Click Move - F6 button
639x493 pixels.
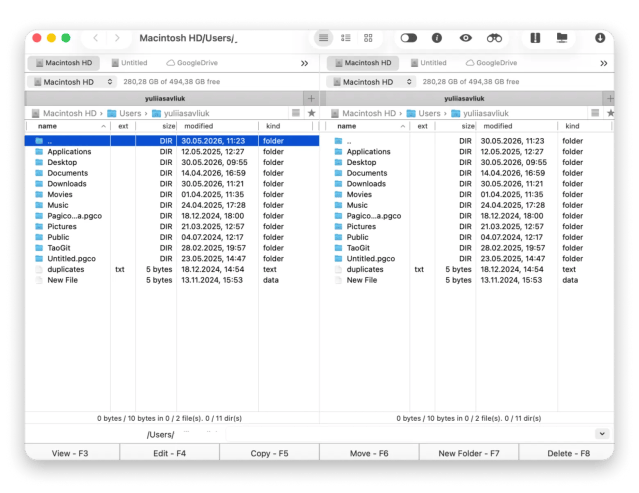pyautogui.click(x=369, y=453)
